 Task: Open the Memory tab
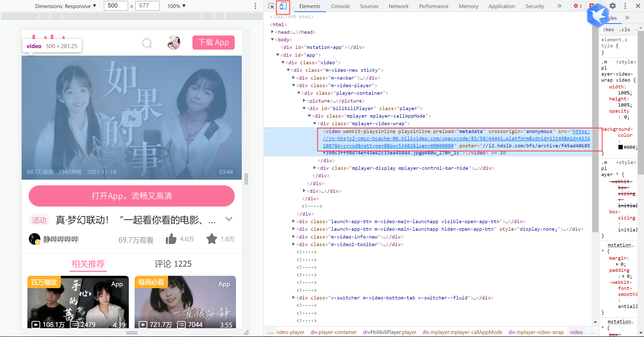click(468, 6)
